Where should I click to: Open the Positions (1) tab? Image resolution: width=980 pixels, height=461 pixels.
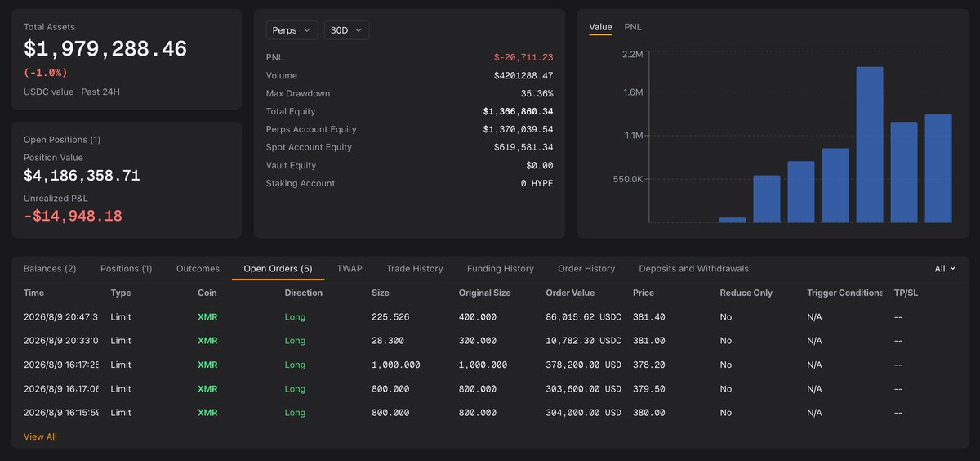pos(126,268)
